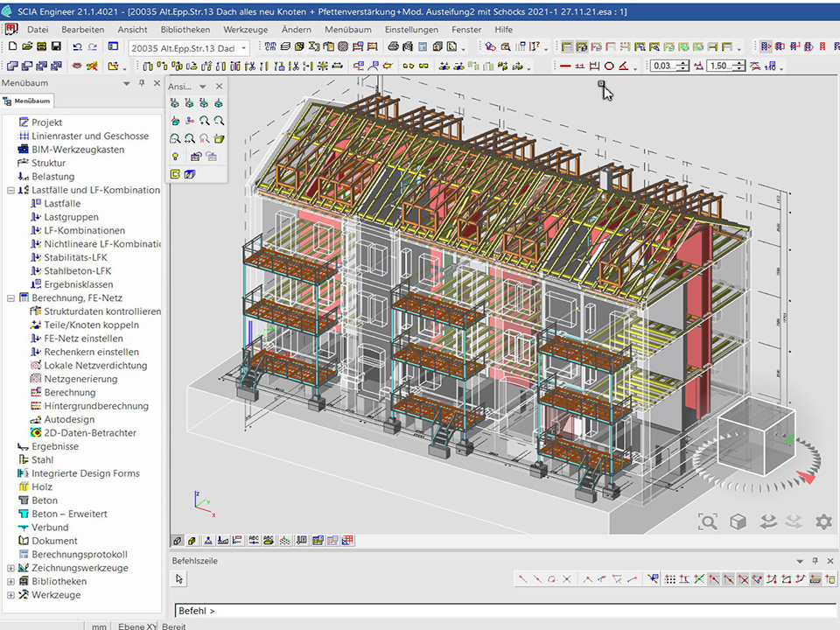Click the selection arrow in Befehlszeile
Image resolution: width=840 pixels, height=630 pixels.
click(x=179, y=578)
